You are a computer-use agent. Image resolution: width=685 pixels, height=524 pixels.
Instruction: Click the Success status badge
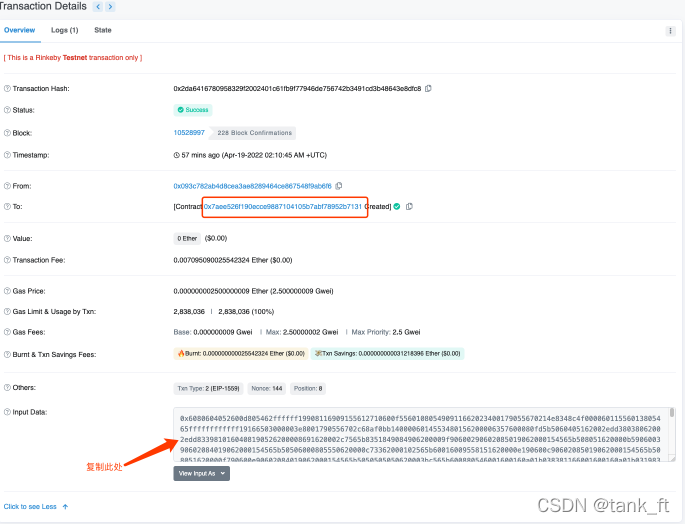click(193, 110)
